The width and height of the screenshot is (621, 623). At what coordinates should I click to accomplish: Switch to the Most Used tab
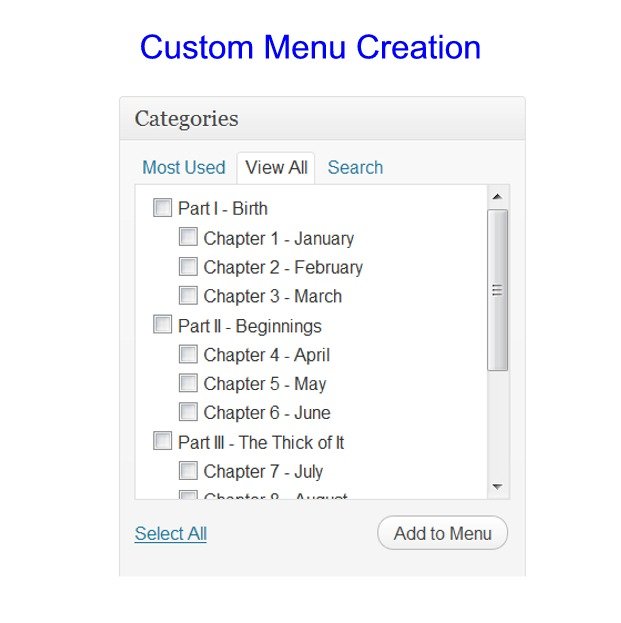[x=184, y=167]
